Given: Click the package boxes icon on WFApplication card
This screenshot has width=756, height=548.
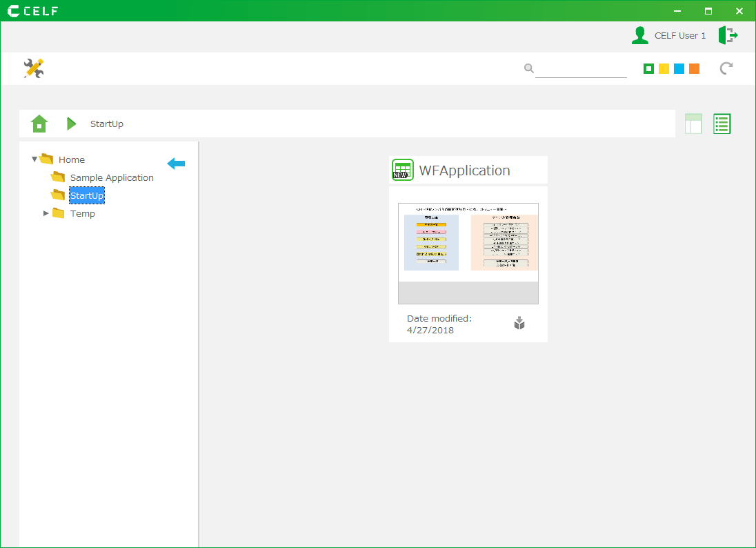Looking at the screenshot, I should coord(519,323).
